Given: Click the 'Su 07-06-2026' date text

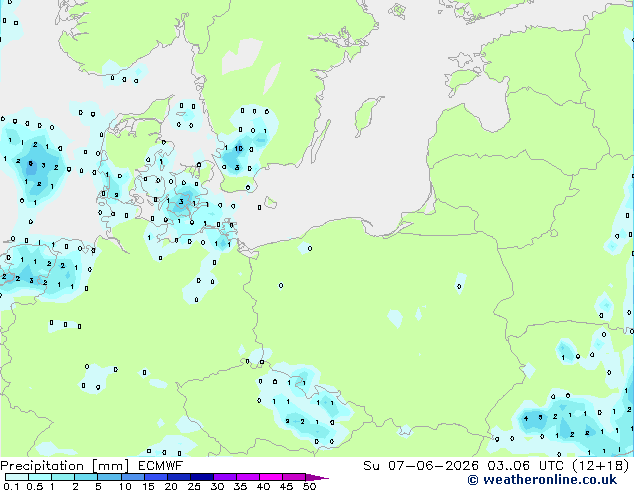Looking at the screenshot, I should [421, 466].
